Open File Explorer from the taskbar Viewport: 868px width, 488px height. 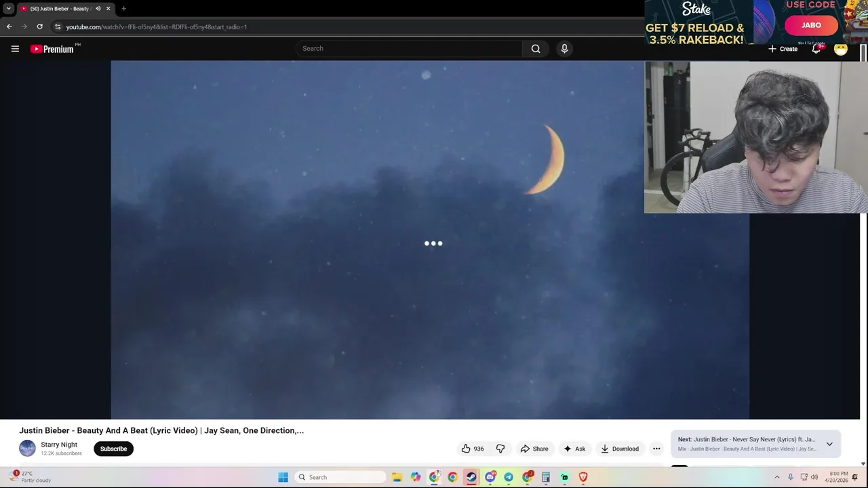397,477
